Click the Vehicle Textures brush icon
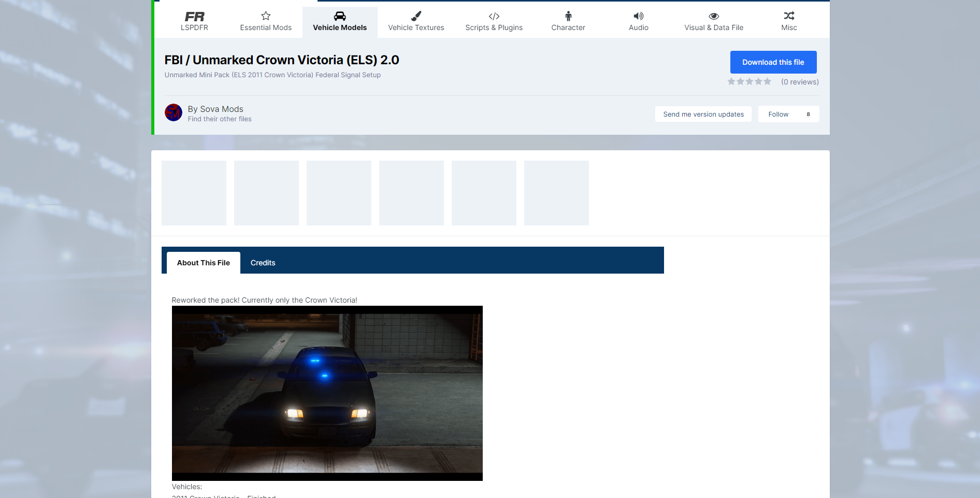Image resolution: width=980 pixels, height=498 pixels. tap(416, 16)
